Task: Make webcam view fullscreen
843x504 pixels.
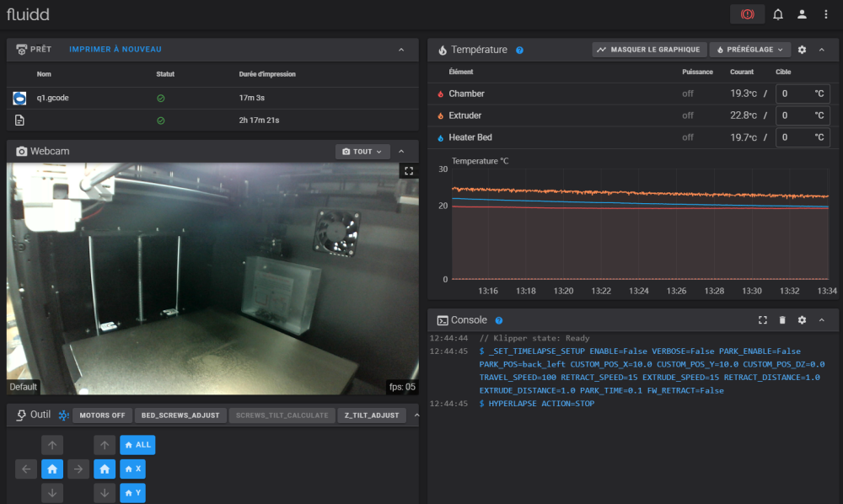Action: [409, 170]
